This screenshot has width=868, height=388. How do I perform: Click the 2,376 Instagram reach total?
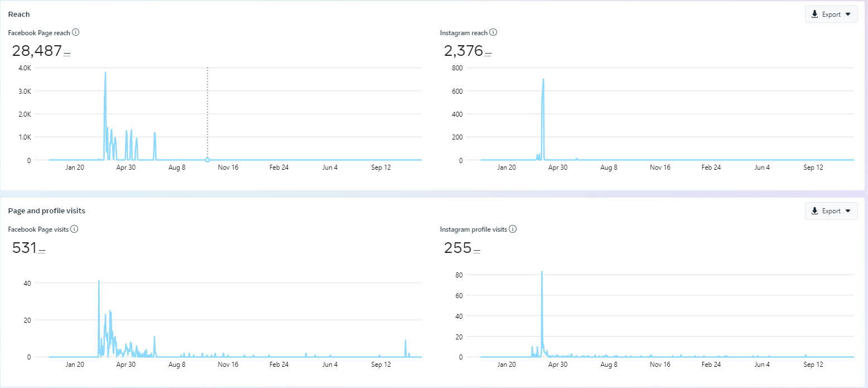pyautogui.click(x=464, y=51)
